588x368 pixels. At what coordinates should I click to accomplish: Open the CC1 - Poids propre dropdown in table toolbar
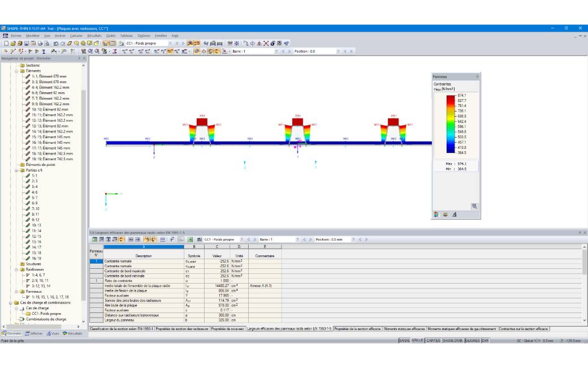[242, 239]
